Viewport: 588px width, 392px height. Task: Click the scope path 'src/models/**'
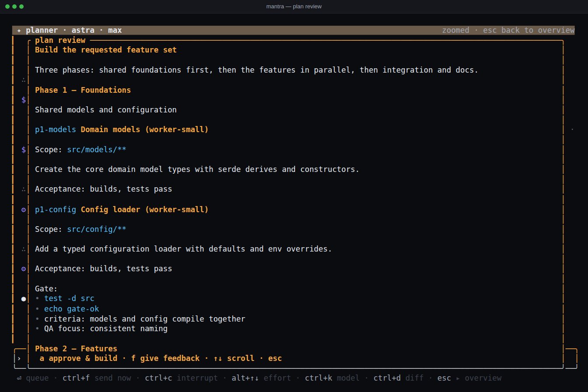[x=97, y=150]
